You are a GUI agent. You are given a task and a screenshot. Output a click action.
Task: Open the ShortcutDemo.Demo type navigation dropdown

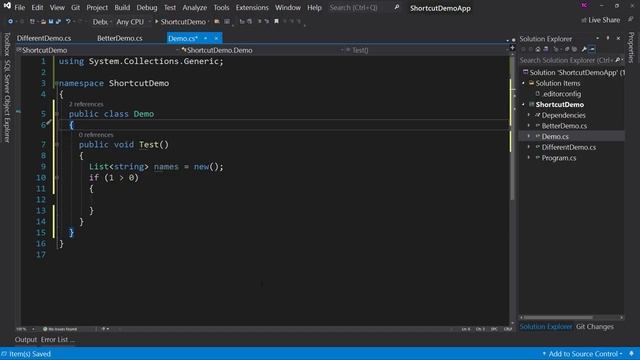pyautogui.click(x=262, y=50)
